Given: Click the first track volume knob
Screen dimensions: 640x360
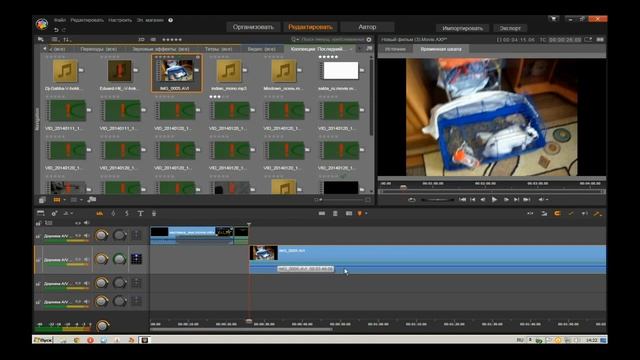Looking at the screenshot, I should coord(102,235).
